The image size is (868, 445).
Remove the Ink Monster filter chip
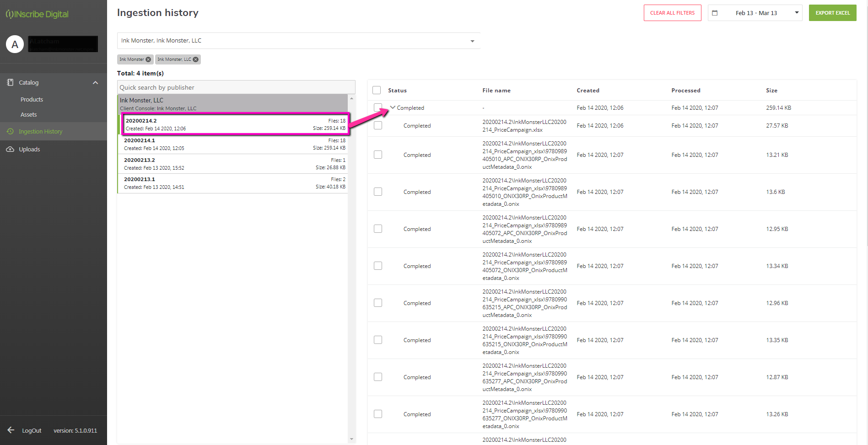coord(148,59)
